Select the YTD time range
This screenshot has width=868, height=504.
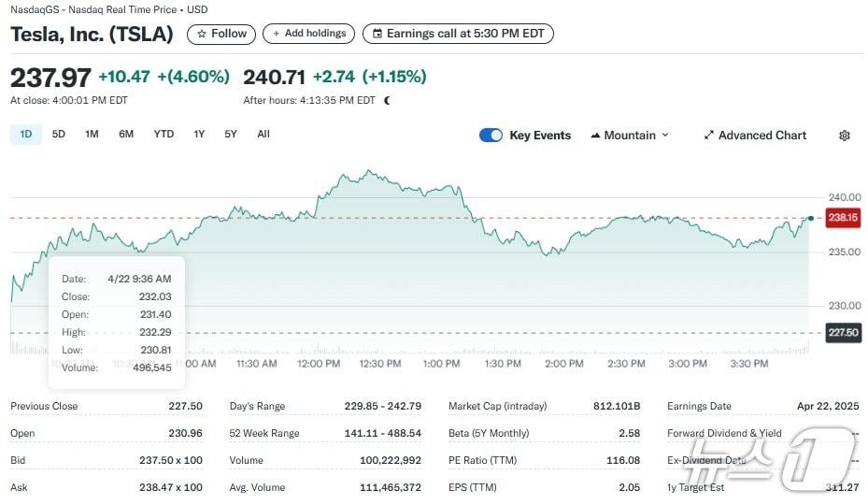click(x=164, y=135)
